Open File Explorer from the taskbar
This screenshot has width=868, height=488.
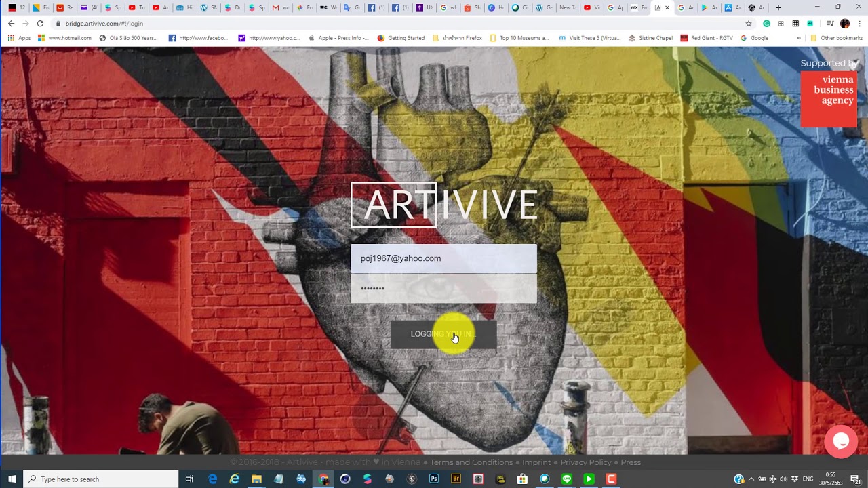click(256, 479)
